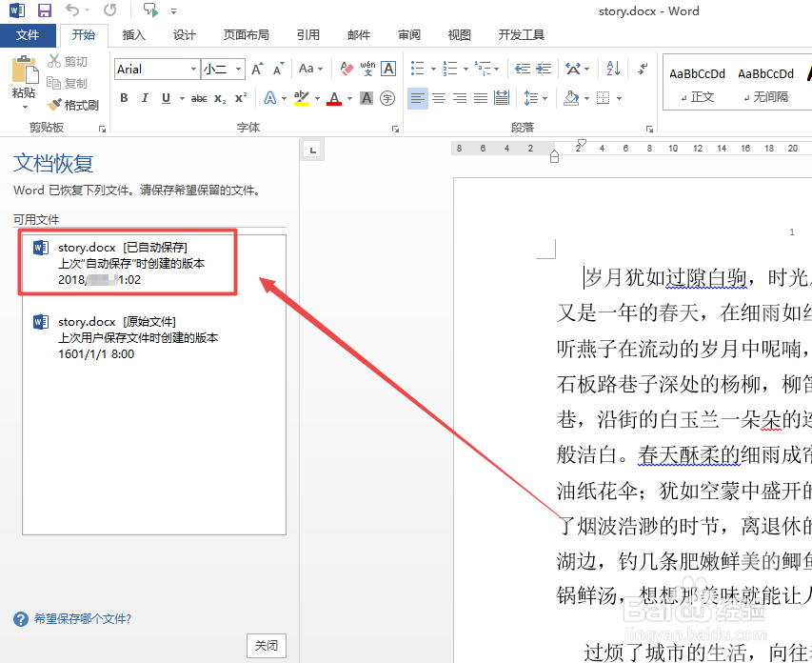Select the Cut (剪切) command
The width and height of the screenshot is (812, 663).
click(68, 61)
